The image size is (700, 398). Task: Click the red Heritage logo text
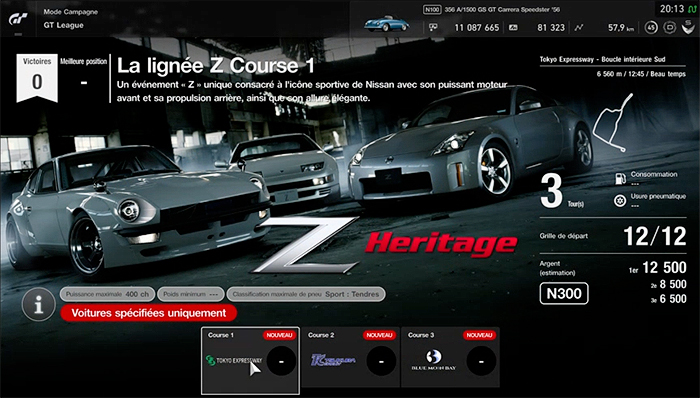(441, 244)
